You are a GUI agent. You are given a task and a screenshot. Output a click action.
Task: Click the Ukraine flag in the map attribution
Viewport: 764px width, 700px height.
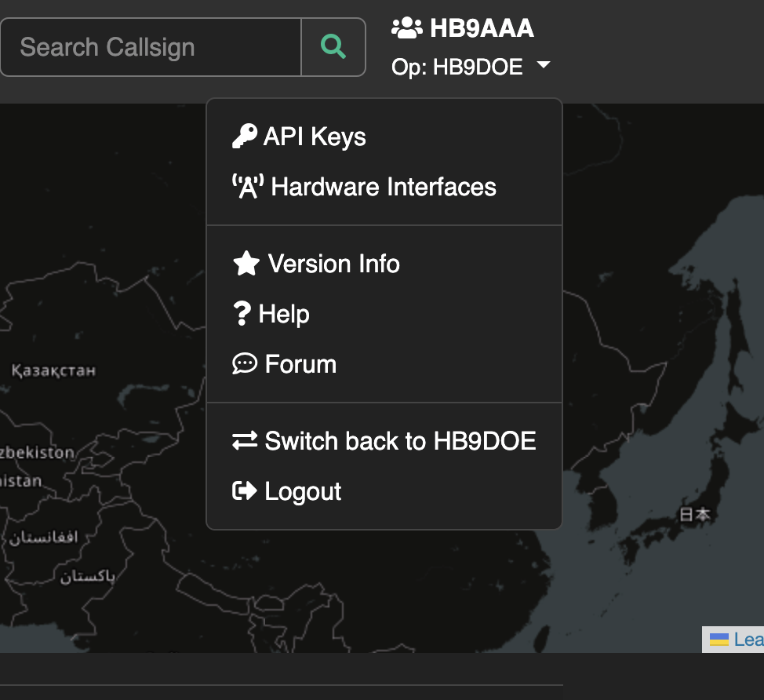(x=719, y=640)
